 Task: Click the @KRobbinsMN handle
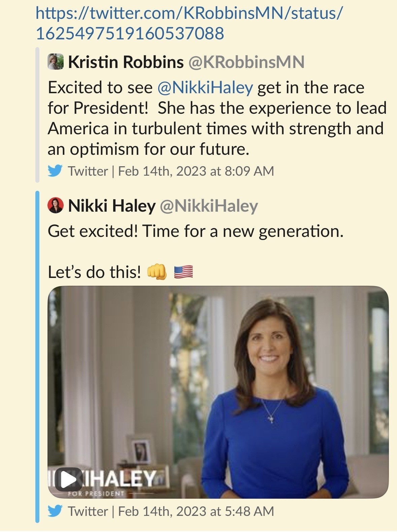[246, 62]
